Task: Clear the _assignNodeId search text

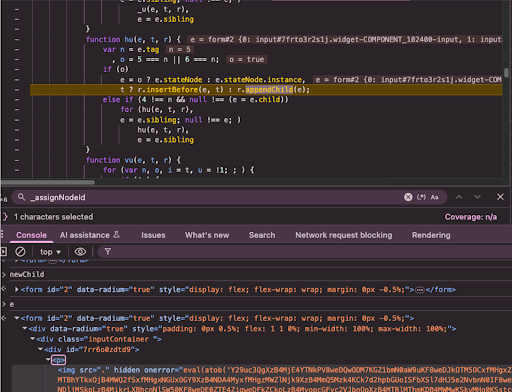Action: pyautogui.click(x=408, y=197)
